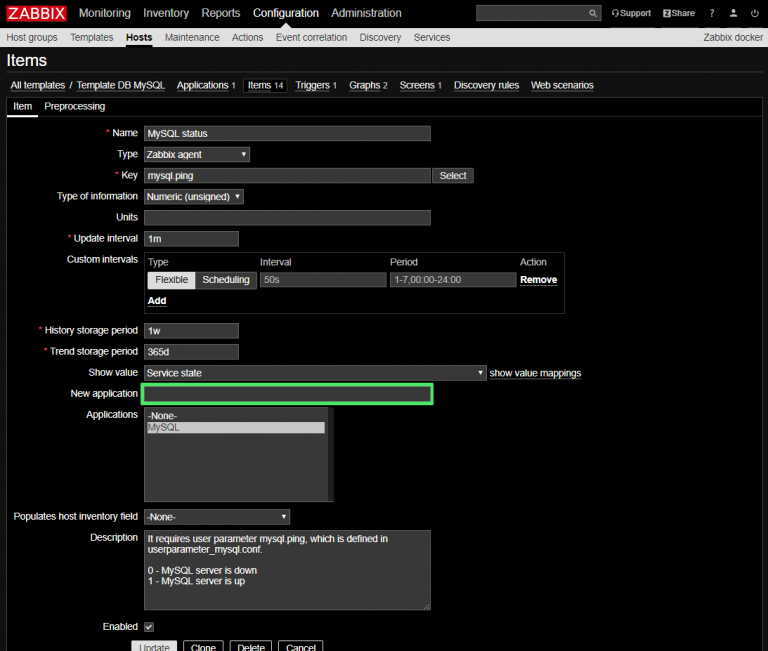The image size is (768, 651).
Task: Click the Update interval field
Action: [192, 239]
